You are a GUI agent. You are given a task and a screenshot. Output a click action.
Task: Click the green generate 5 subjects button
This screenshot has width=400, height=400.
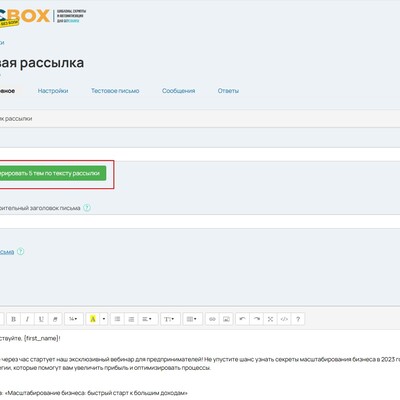pos(52,173)
